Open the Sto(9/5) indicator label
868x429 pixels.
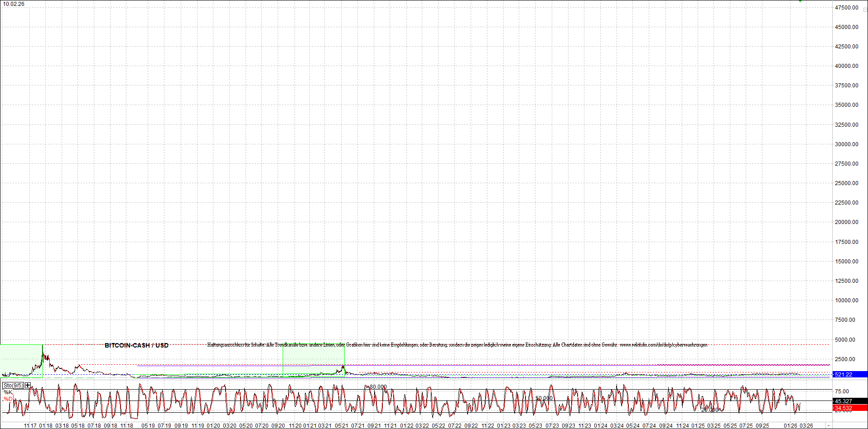[13, 386]
